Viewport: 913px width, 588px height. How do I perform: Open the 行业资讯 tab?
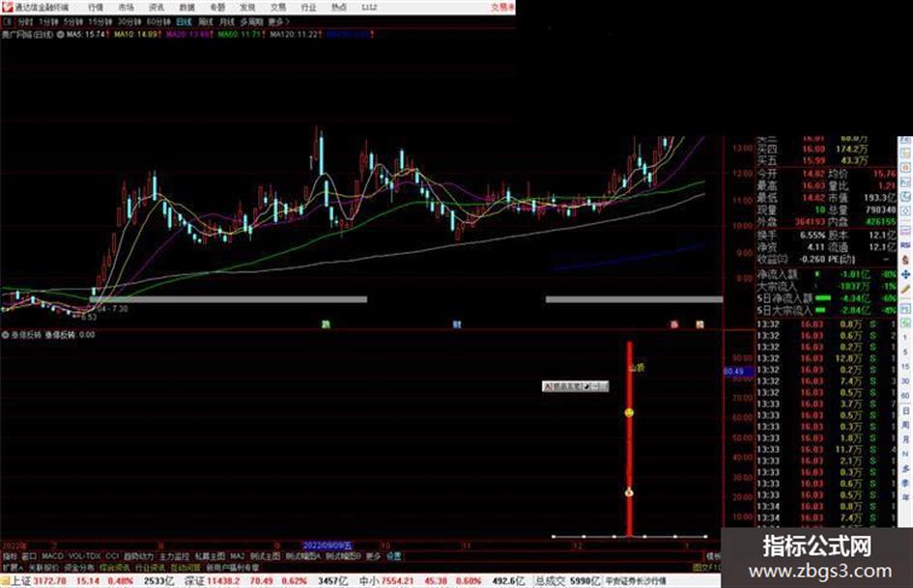click(x=150, y=568)
